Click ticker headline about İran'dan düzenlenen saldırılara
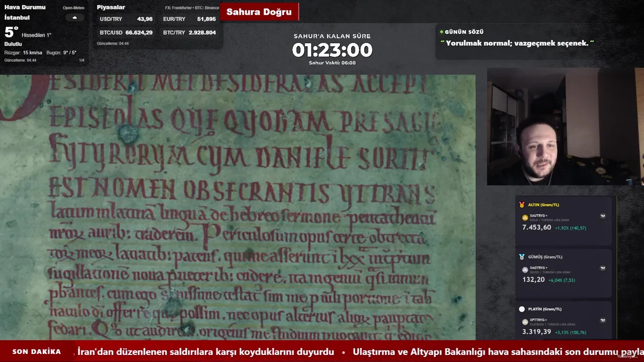This screenshot has height=362, width=644. 206,352
